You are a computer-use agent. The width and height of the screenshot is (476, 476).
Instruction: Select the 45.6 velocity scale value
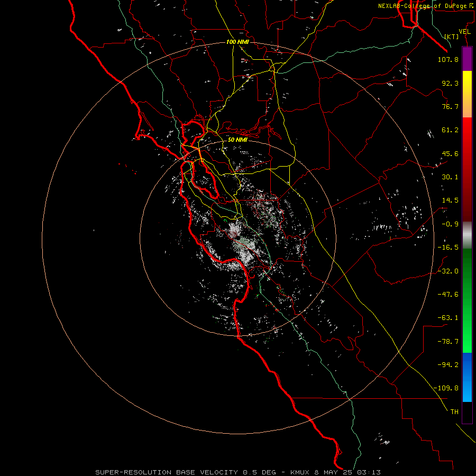tap(450, 153)
